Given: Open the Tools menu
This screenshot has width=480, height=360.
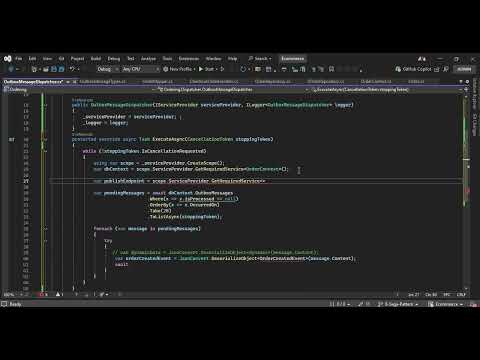Looking at the screenshot, I should (x=167, y=59).
